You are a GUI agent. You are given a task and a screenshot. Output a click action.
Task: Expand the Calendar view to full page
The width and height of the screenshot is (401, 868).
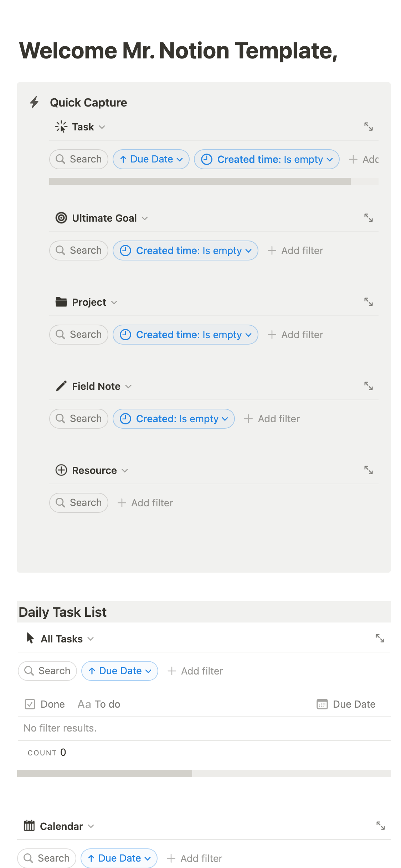click(380, 826)
